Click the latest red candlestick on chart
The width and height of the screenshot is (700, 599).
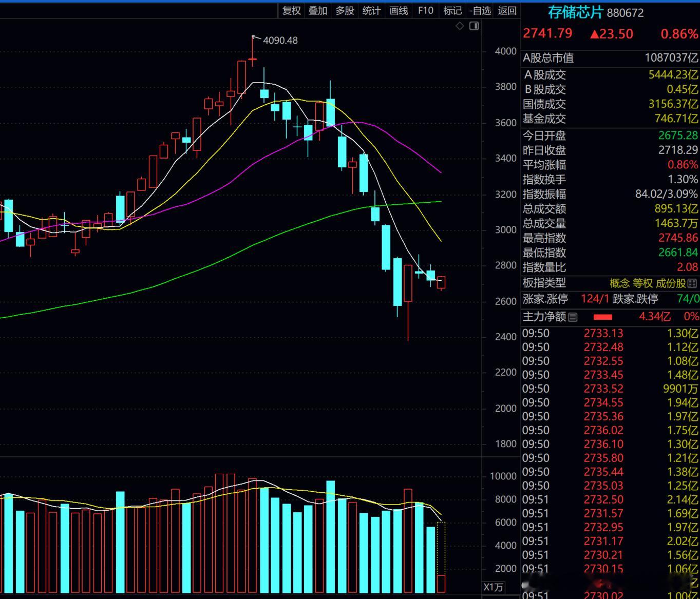(x=441, y=283)
